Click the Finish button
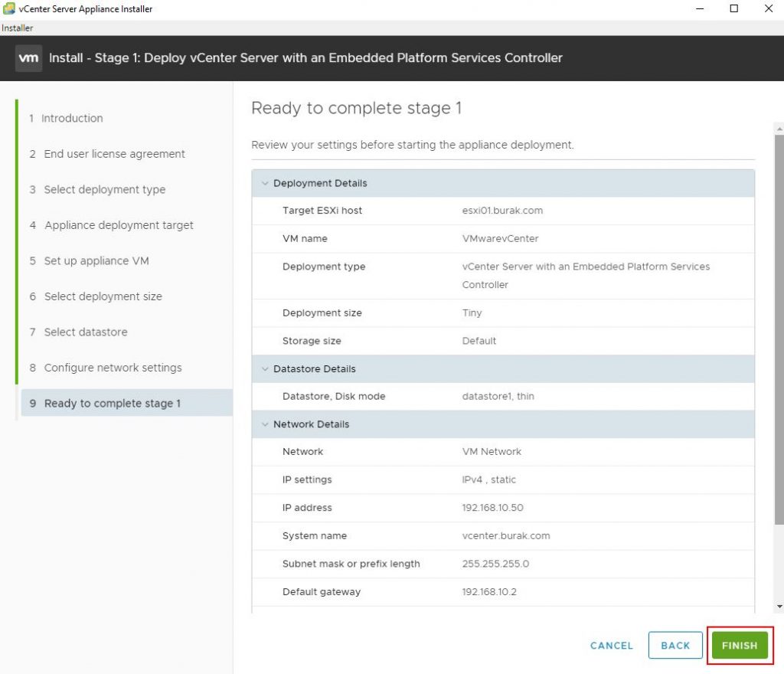 (740, 646)
